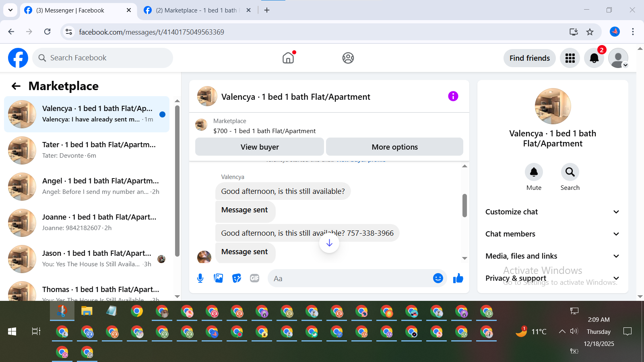Install app icon in address bar
Image resolution: width=644 pixels, height=362 pixels.
[574, 32]
